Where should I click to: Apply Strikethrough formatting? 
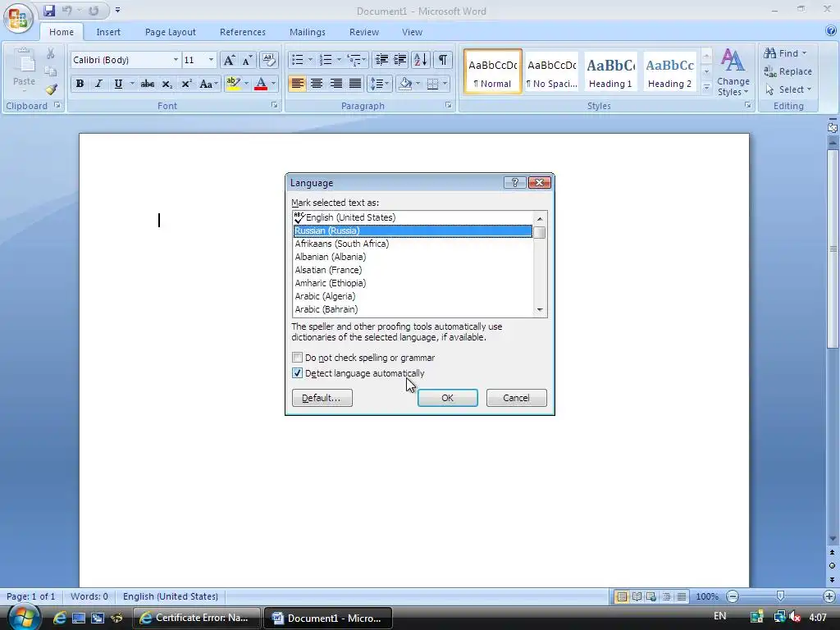(x=148, y=84)
